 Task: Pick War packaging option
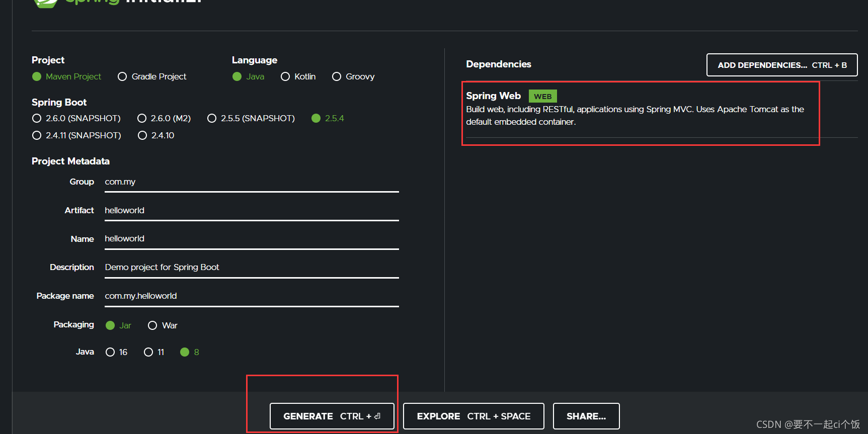point(163,325)
